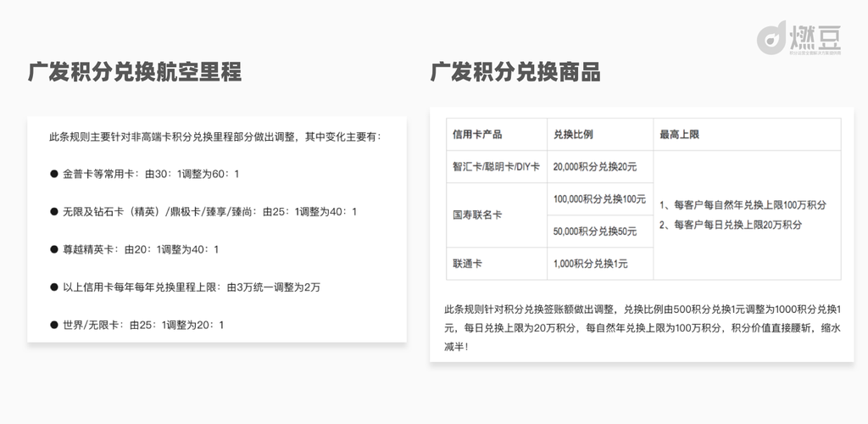The width and height of the screenshot is (868, 424).
Task: Click the 每客户每自然年兑换上限100万积分 line
Action: pyautogui.click(x=743, y=205)
